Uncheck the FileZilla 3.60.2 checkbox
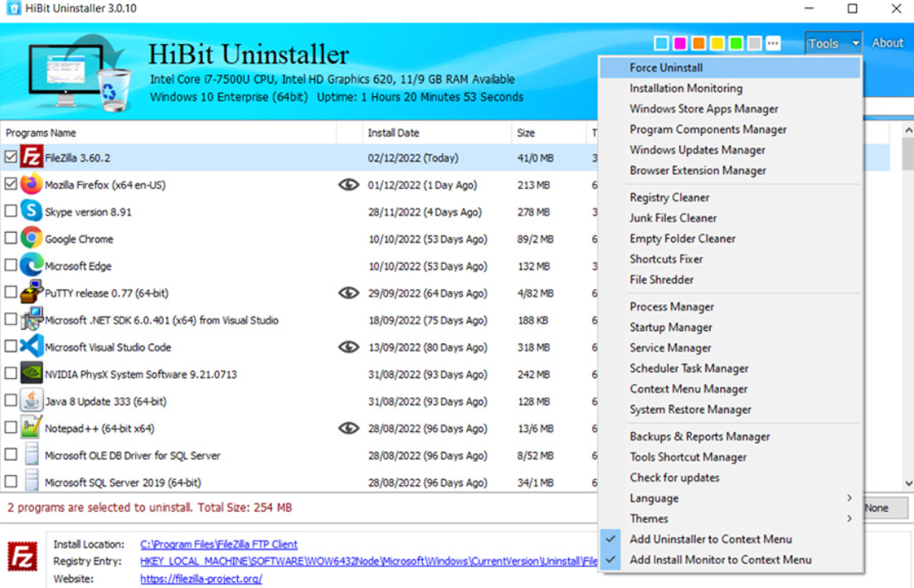The width and height of the screenshot is (914, 588). (11, 157)
